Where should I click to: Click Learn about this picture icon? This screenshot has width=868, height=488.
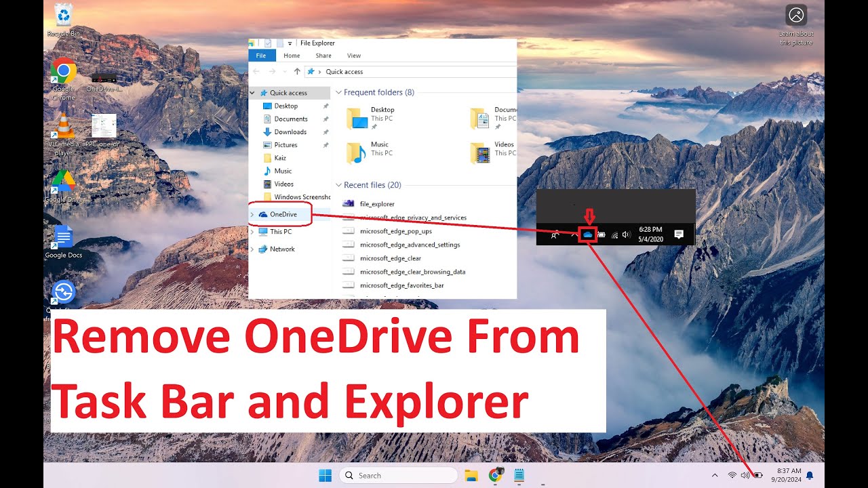(x=795, y=15)
